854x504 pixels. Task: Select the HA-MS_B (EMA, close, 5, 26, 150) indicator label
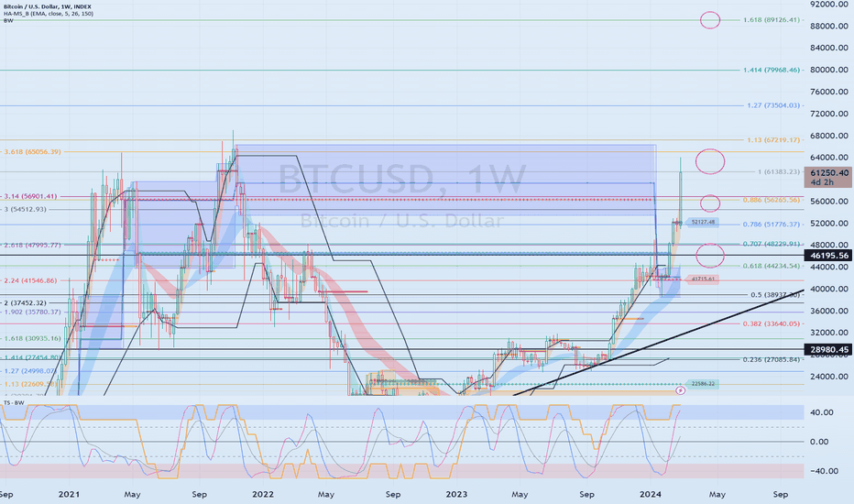(x=48, y=14)
